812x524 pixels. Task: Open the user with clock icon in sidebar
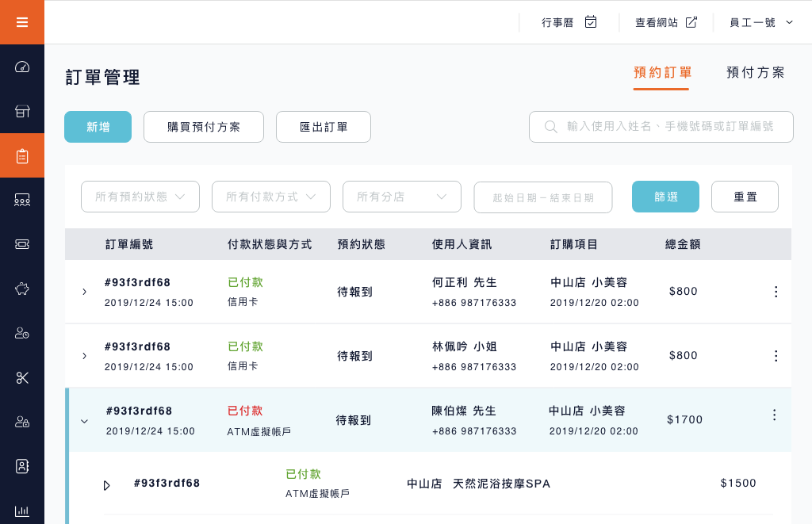(21, 333)
